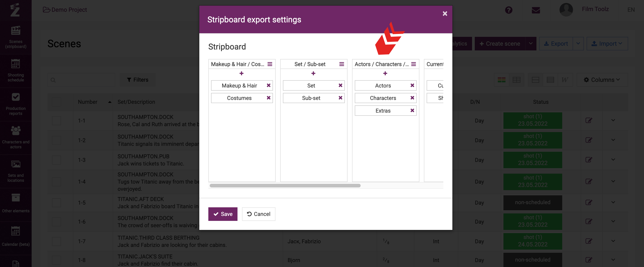Select checkbox for scene 1-5
The width and height of the screenshot is (644, 267).
(56, 203)
